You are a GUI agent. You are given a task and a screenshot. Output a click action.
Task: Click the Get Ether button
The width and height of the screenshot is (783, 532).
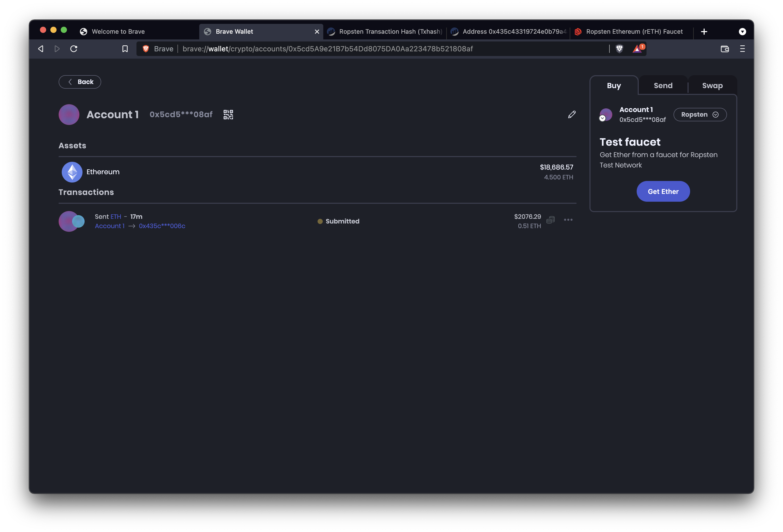(x=663, y=191)
